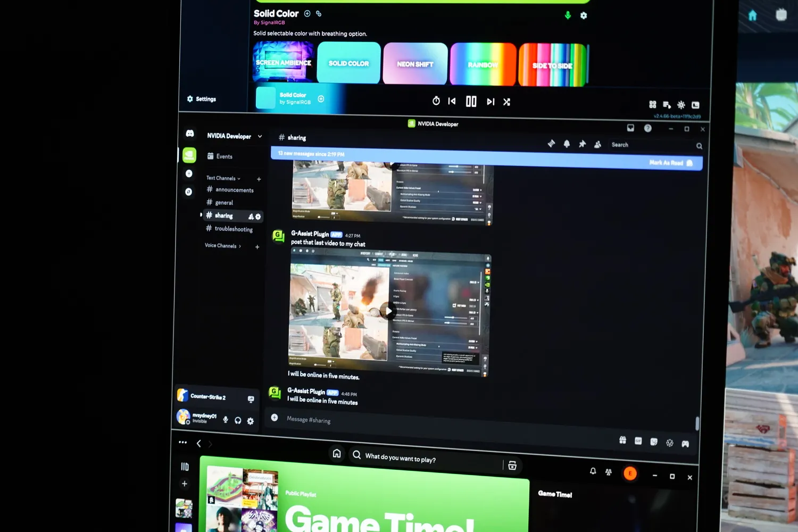798x532 pixels.
Task: Click the timer icon in the SignalRGB player bar
Action: tap(436, 101)
